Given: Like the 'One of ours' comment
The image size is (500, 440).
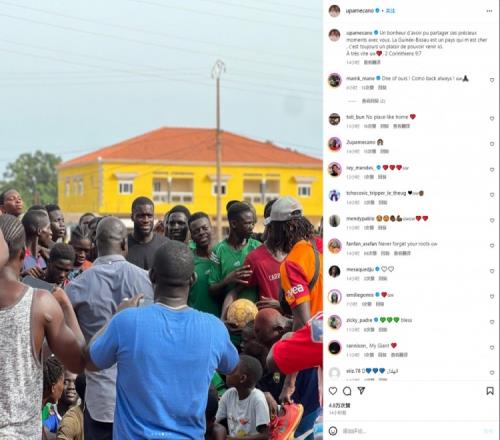Looking at the screenshot, I should [492, 80].
